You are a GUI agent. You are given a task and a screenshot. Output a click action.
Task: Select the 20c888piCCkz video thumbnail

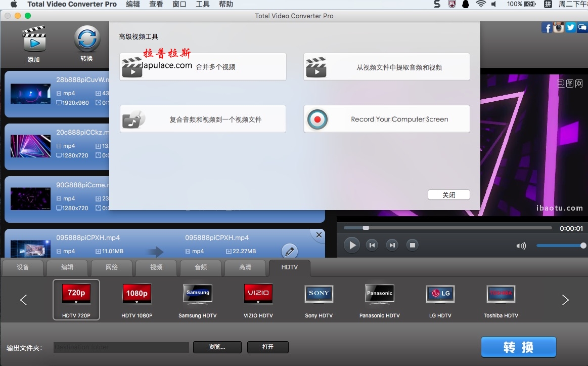click(x=30, y=146)
